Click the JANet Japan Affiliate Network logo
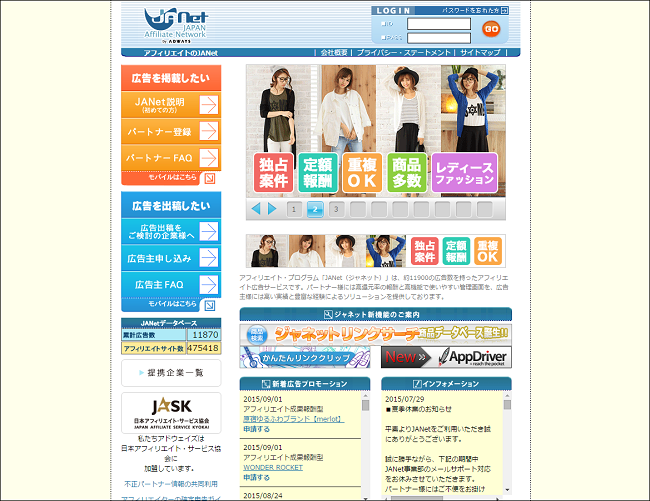Image resolution: width=650 pixels, height=501 pixels. pos(176,25)
